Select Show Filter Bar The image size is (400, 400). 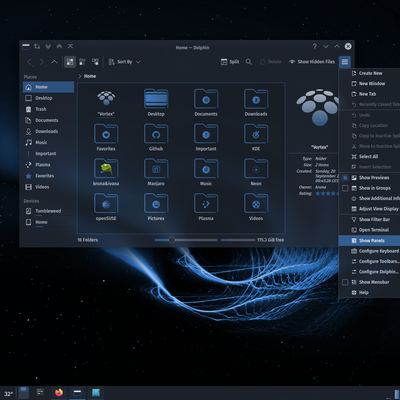point(369,219)
